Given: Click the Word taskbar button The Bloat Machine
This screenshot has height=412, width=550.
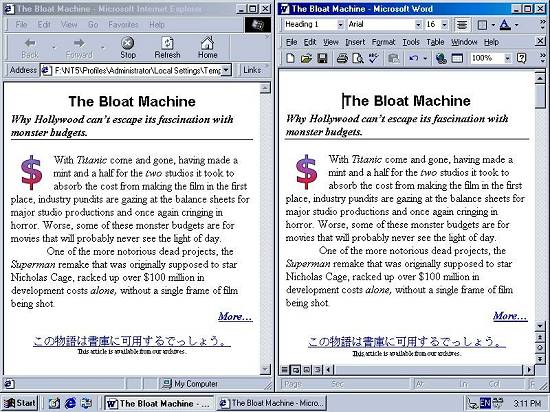Looking at the screenshot, I should pyautogui.click(x=158, y=403).
